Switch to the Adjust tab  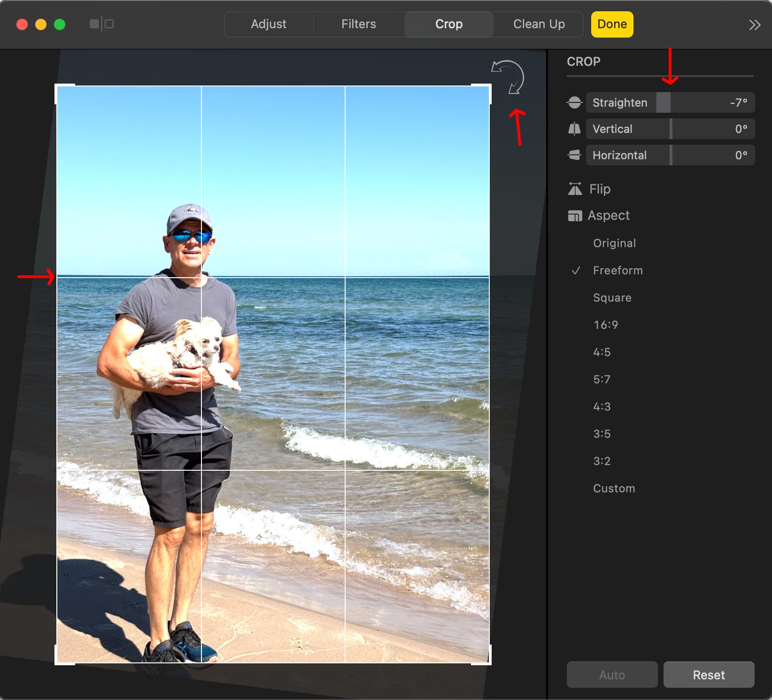269,24
